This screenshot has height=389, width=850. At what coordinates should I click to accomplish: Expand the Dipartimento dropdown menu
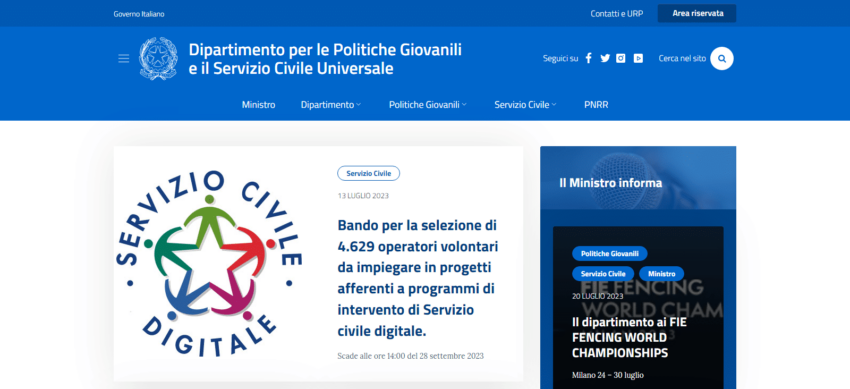(331, 105)
